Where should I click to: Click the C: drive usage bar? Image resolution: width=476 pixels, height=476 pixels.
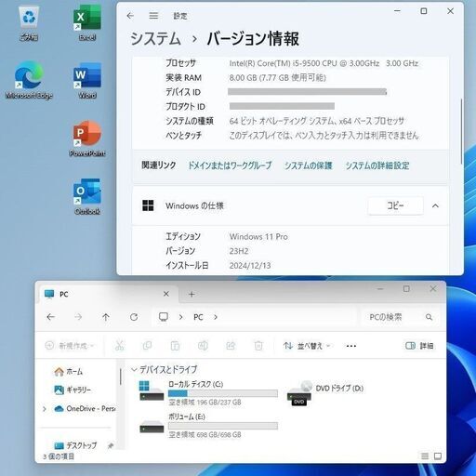pos(223,393)
